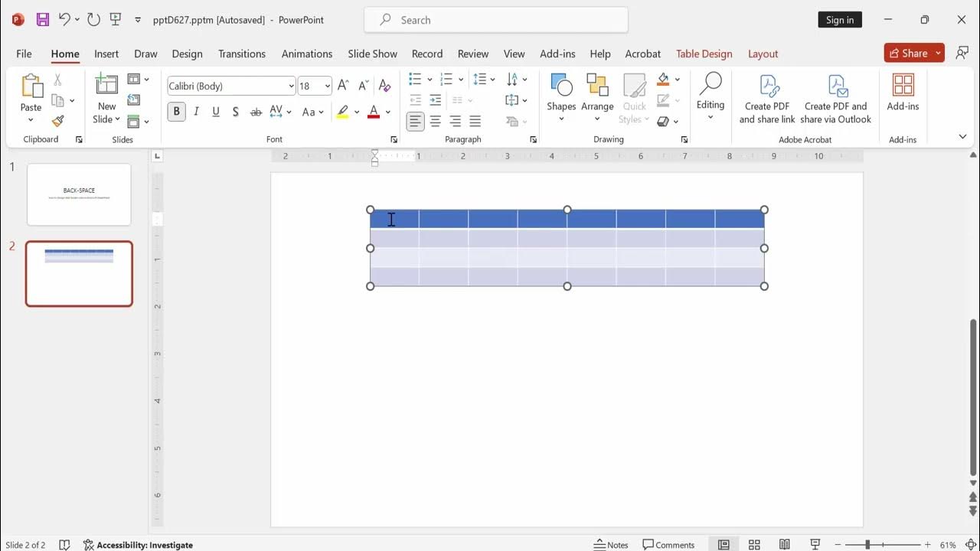Collapse the ribbon with chevron
Image resolution: width=980 pixels, height=551 pixels.
click(962, 137)
